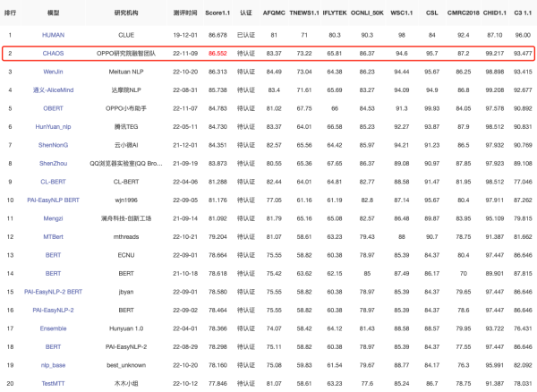Click the 模型 column header
This screenshot has height=392, width=537.
53,13
